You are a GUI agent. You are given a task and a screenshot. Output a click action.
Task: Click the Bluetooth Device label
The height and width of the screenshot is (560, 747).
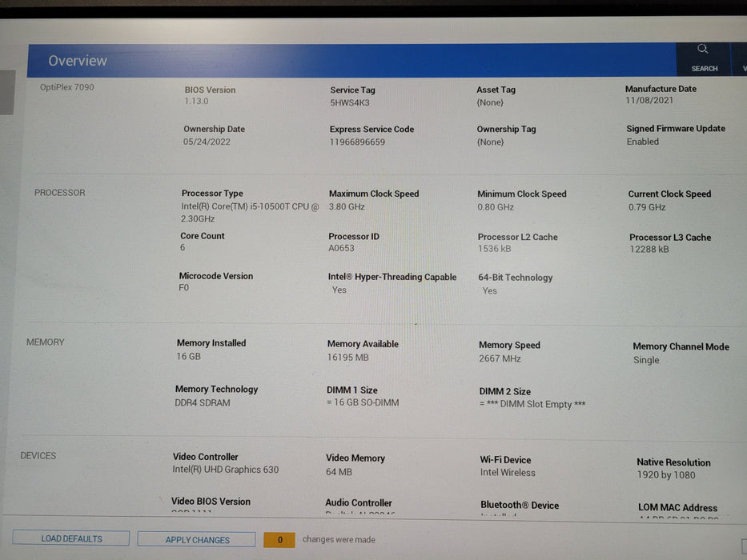tap(520, 506)
